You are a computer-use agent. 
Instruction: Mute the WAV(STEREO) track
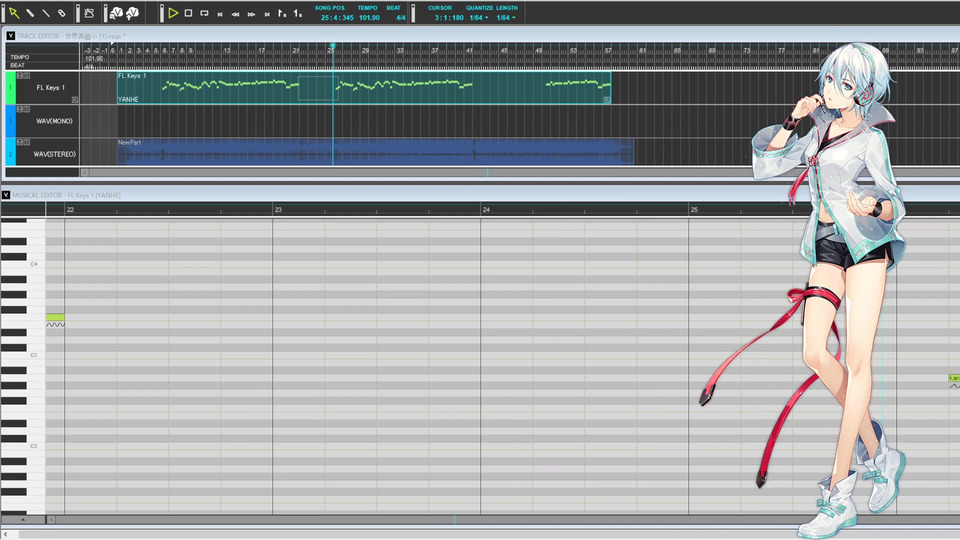[x=20, y=142]
